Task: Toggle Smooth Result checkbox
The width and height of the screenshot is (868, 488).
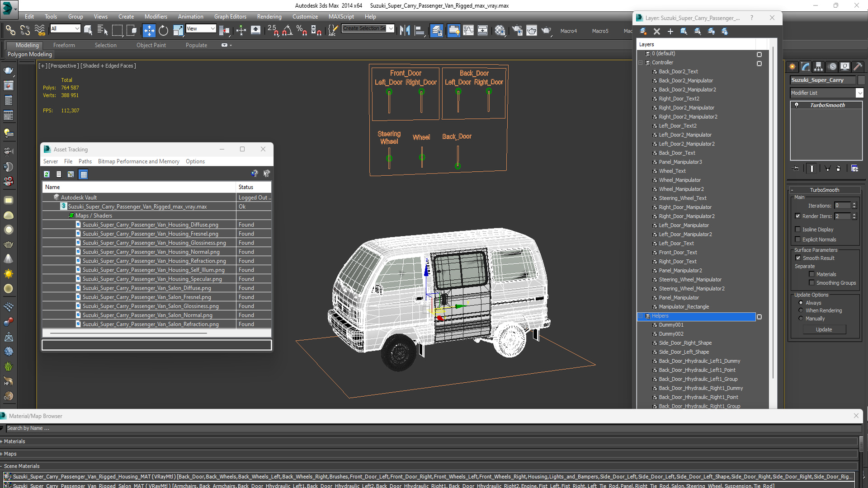Action: [x=798, y=258]
